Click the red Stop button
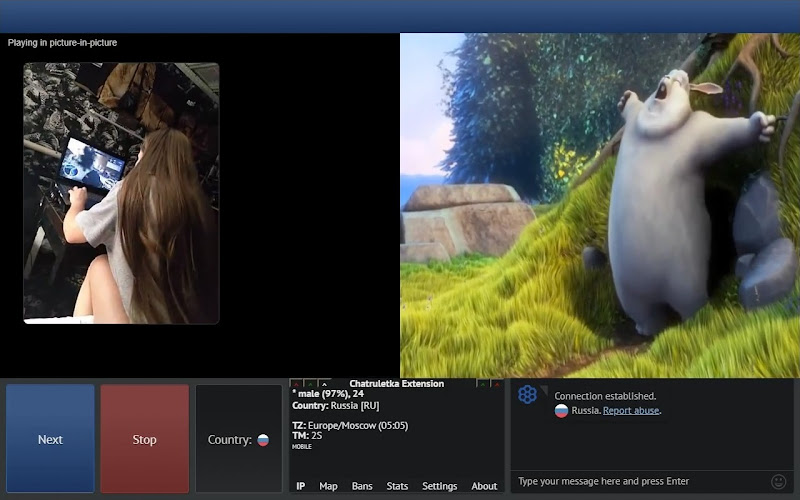 (144, 439)
